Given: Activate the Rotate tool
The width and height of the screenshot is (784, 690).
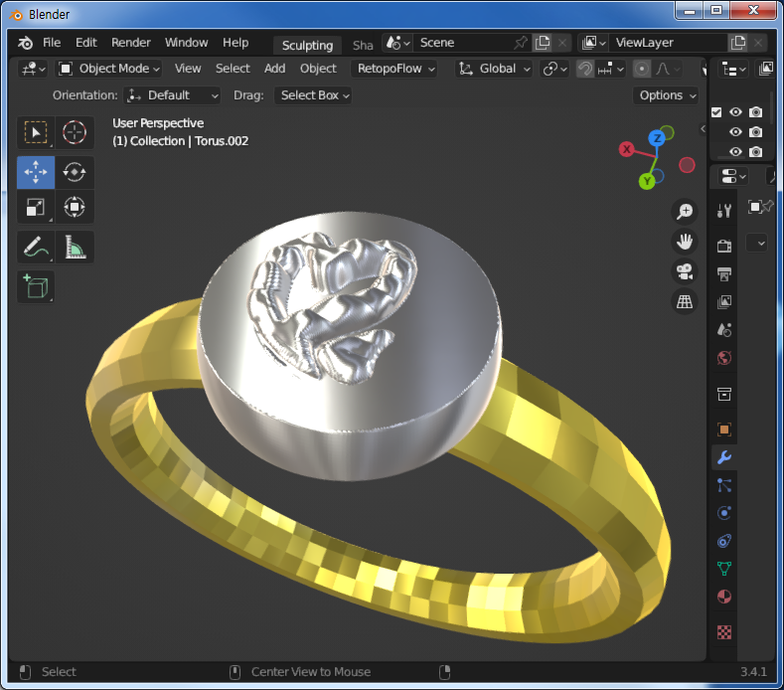Looking at the screenshot, I should click(x=75, y=172).
